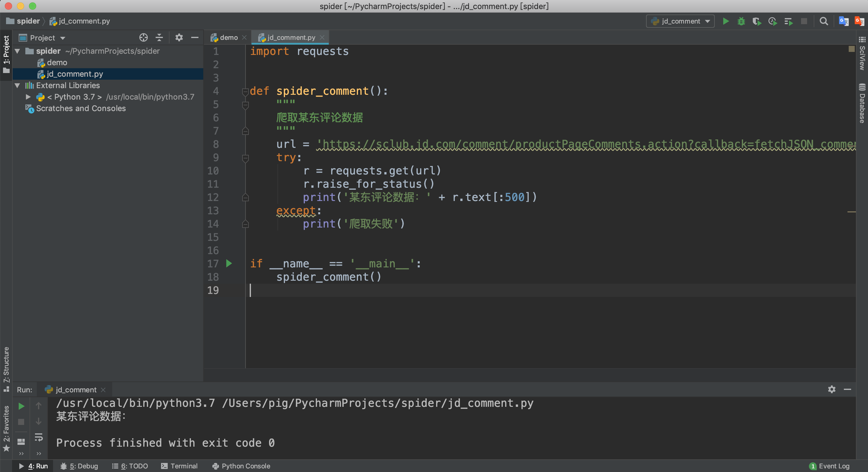The image size is (868, 472).
Task: Run jd_comment with coverage icon
Action: click(756, 21)
